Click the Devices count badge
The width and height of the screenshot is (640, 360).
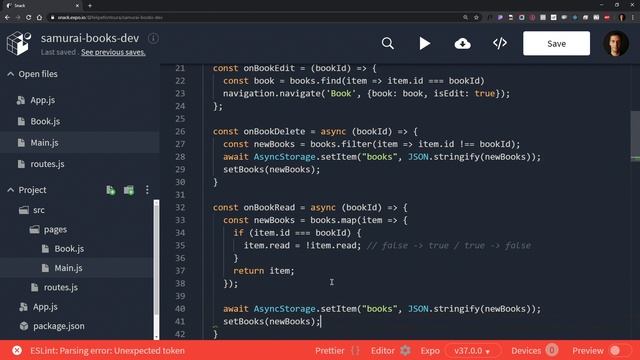pyautogui.click(x=551, y=350)
